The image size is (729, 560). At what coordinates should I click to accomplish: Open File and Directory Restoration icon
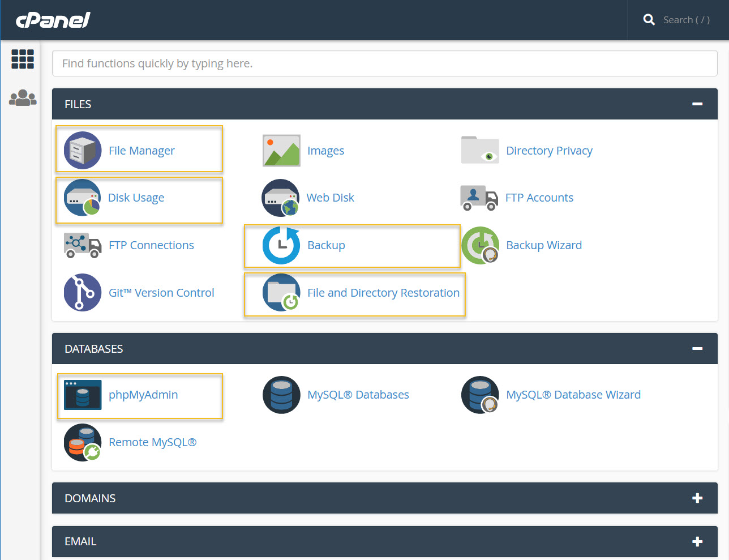(x=281, y=293)
